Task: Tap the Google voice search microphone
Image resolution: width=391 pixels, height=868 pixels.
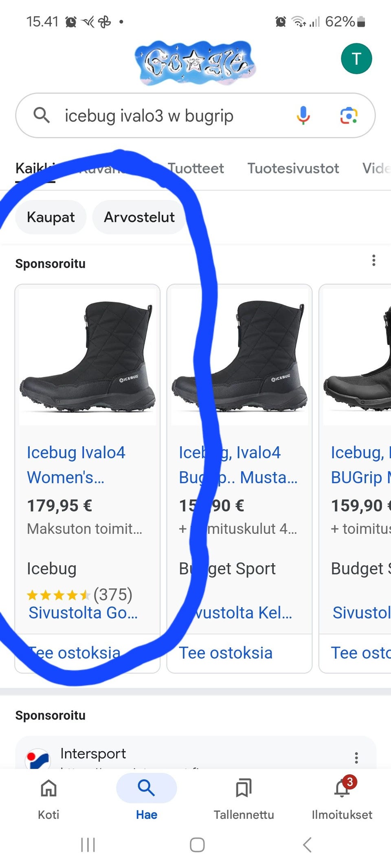Action: click(x=303, y=116)
